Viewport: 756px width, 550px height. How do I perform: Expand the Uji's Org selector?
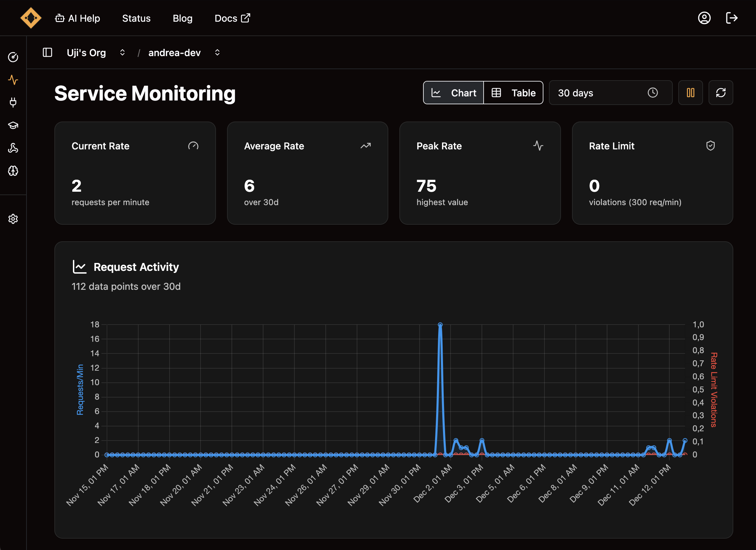96,53
